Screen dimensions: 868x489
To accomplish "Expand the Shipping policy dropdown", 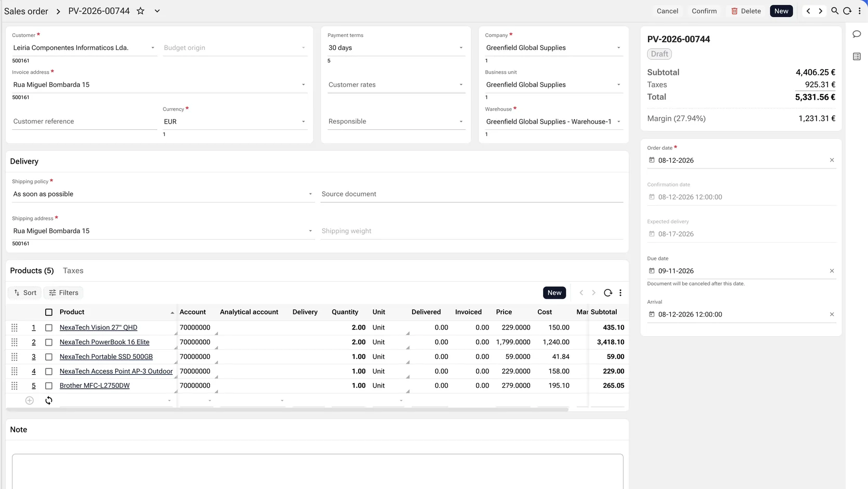I will (310, 194).
